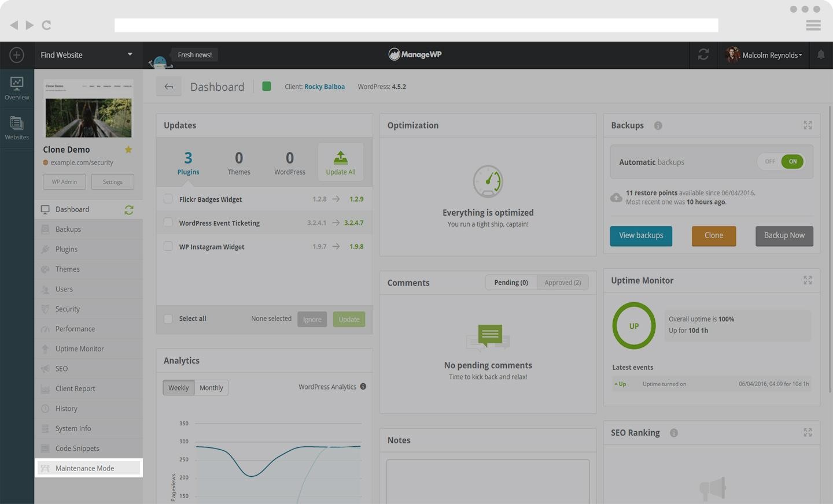
Task: Click the Update All upload icon
Action: click(341, 158)
